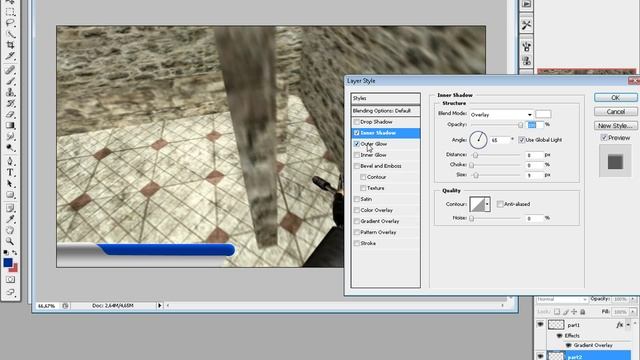The image size is (640, 360).
Task: Select the Zoom tool
Action: point(10,241)
